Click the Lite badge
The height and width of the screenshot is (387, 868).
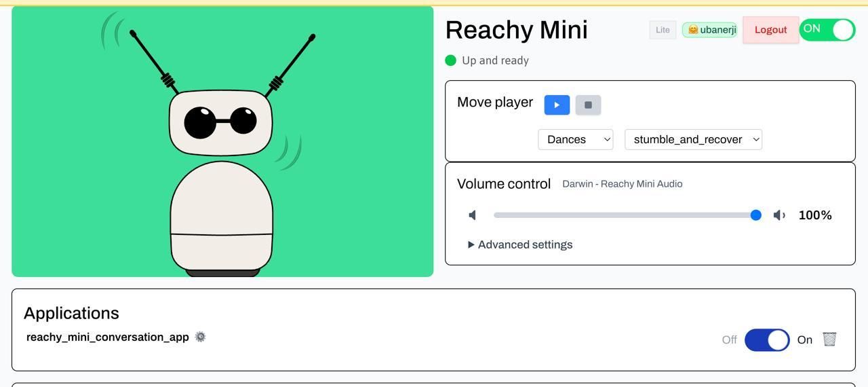(663, 30)
